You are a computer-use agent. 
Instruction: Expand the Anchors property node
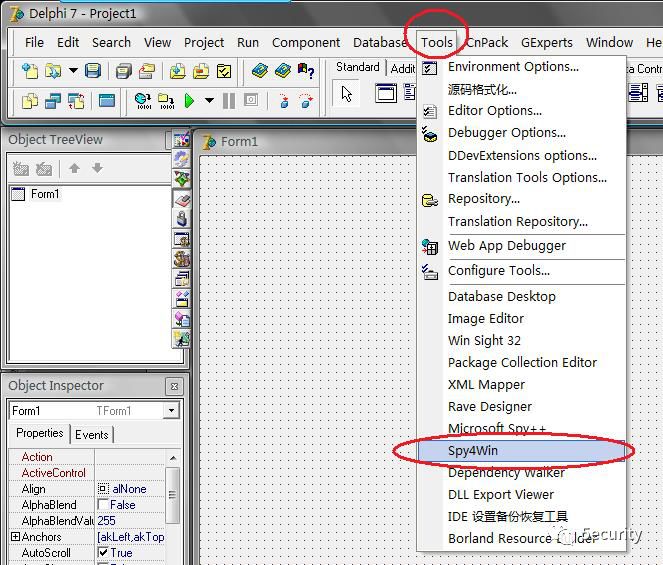[x=15, y=536]
